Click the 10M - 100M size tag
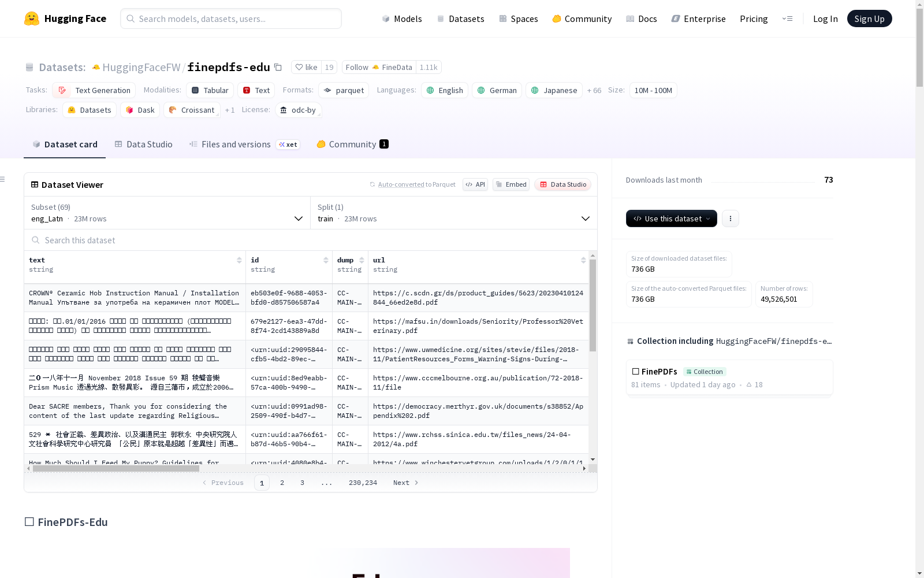This screenshot has width=924, height=578. click(653, 90)
